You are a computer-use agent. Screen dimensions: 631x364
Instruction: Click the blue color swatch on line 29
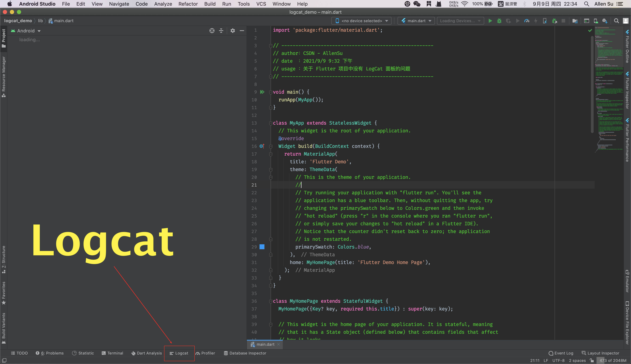(262, 247)
